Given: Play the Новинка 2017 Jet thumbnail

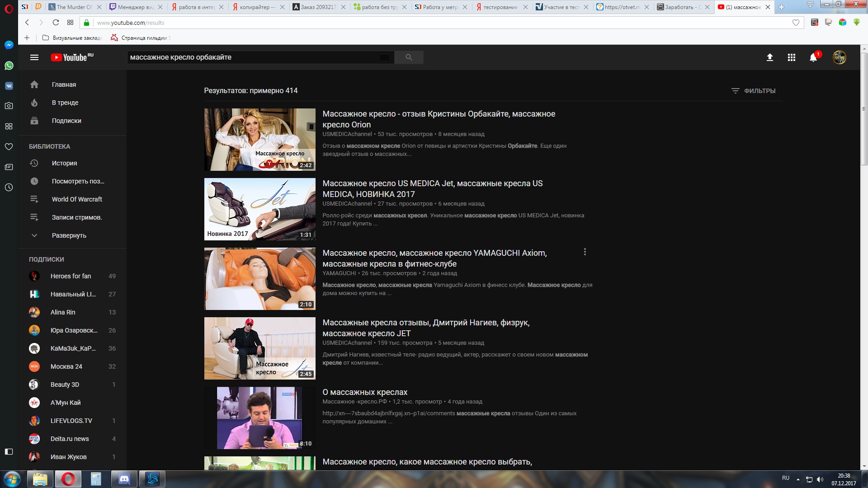Looking at the screenshot, I should (x=259, y=209).
